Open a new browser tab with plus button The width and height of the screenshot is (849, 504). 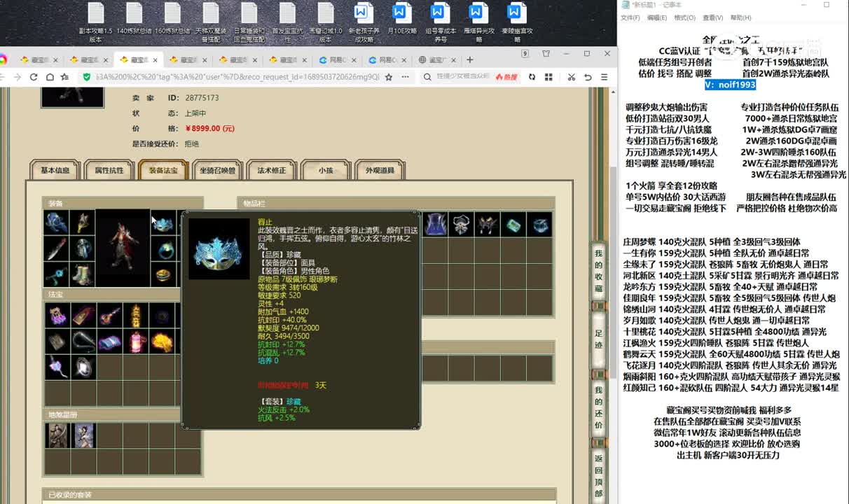(x=470, y=59)
